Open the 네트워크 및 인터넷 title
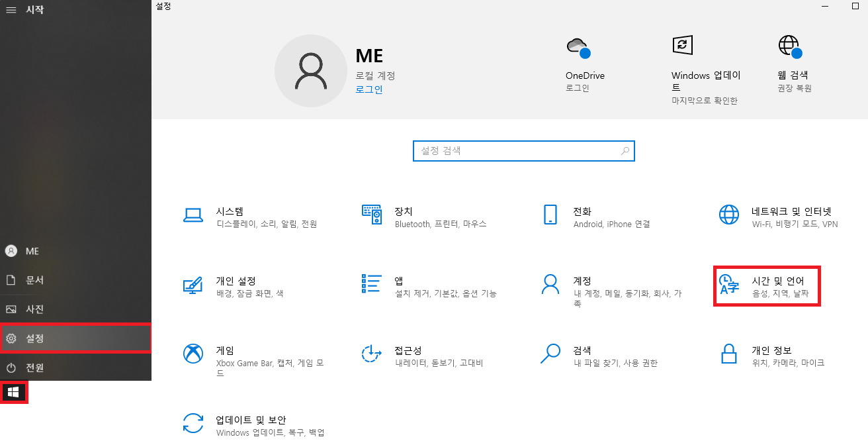The image size is (868, 443). tap(791, 211)
